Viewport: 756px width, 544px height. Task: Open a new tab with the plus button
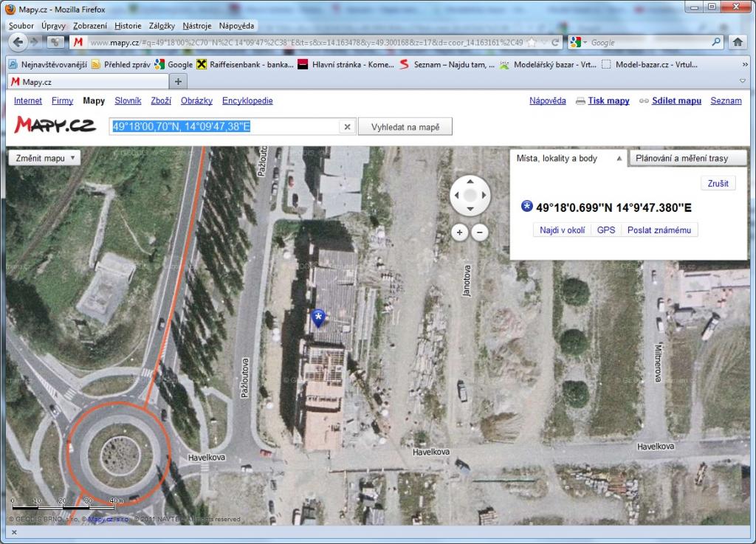click(x=178, y=82)
